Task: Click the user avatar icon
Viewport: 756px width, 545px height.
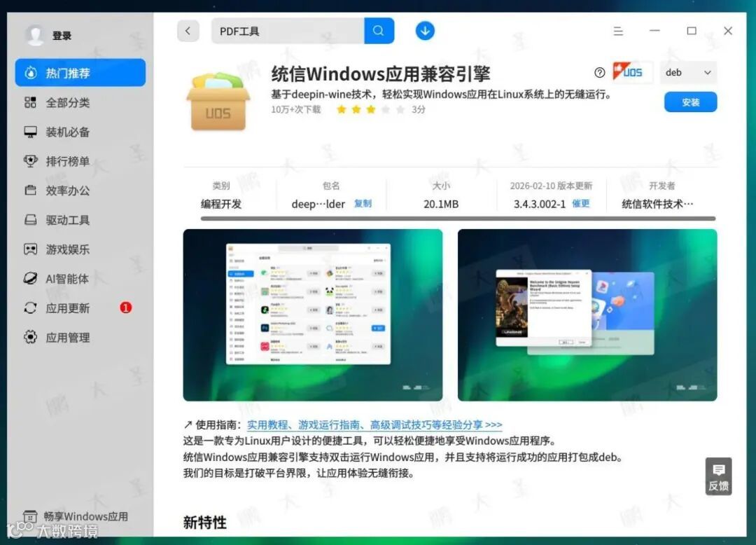Action: pos(35,35)
